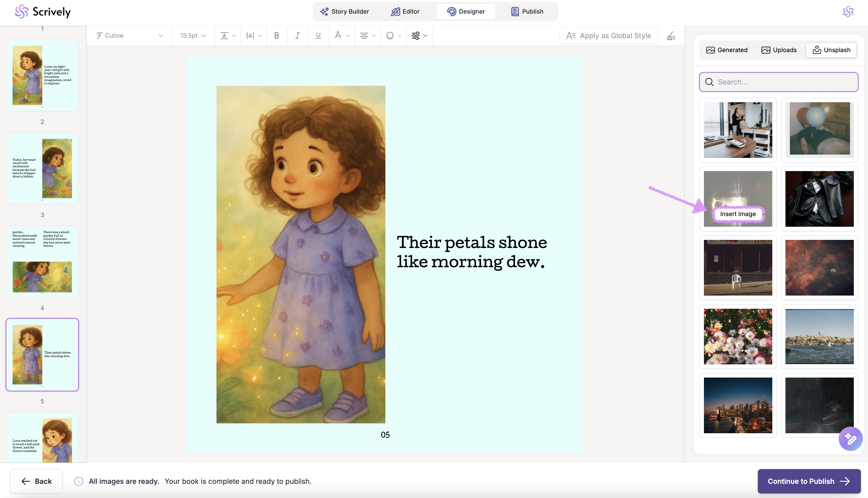Open the Generated images tab
This screenshot has height=498, width=868.
tap(727, 50)
